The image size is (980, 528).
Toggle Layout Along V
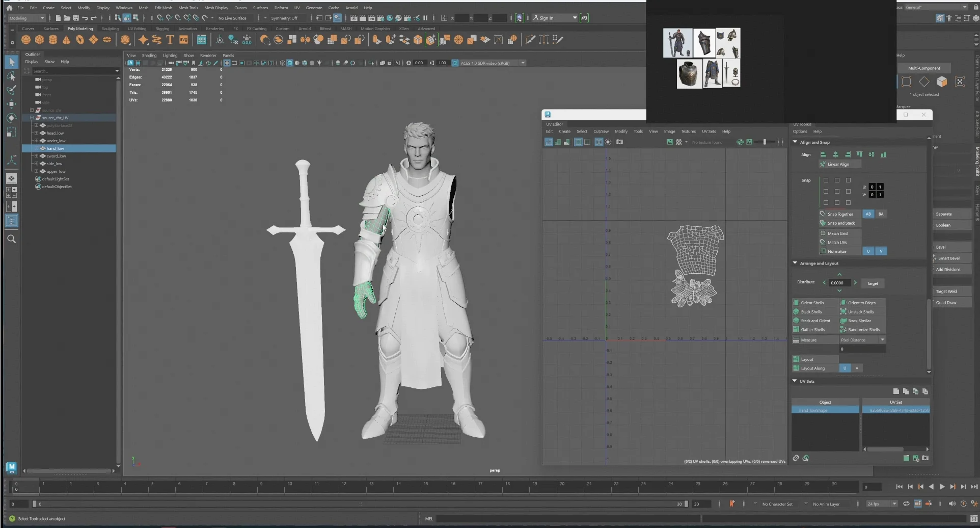point(857,368)
